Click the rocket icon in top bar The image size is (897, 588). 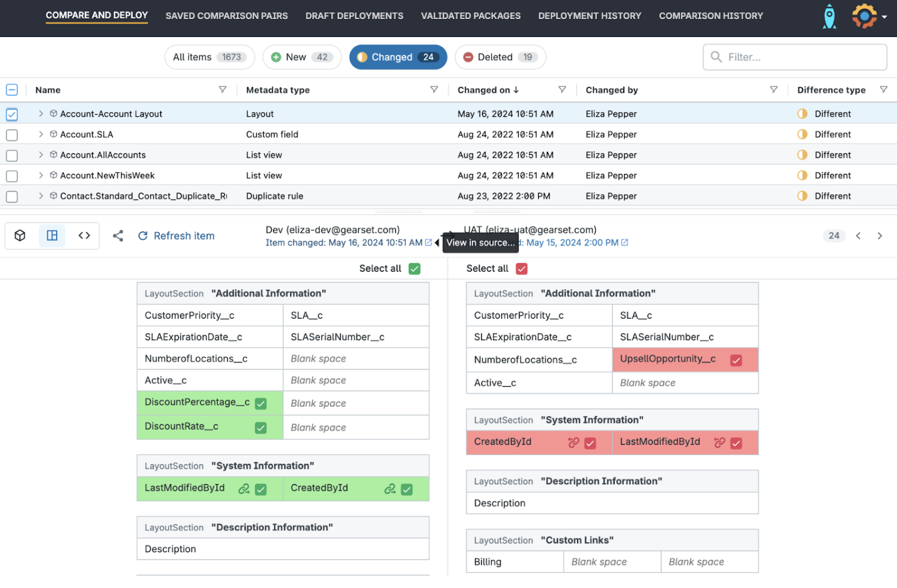point(829,17)
